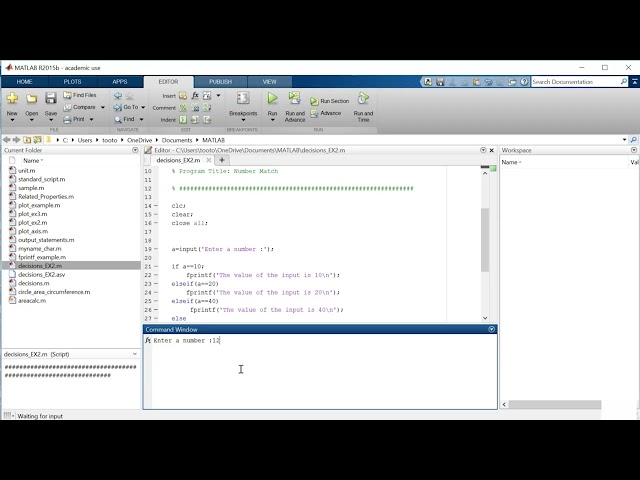640x480 pixels.
Task: Click the plus button to add editor tab
Action: (x=222, y=160)
